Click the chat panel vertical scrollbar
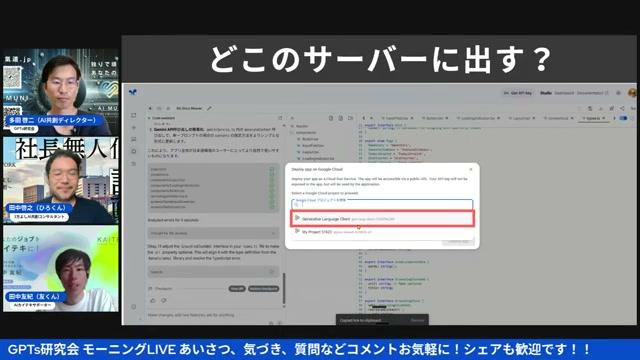The height and width of the screenshot is (360, 640). [284, 288]
